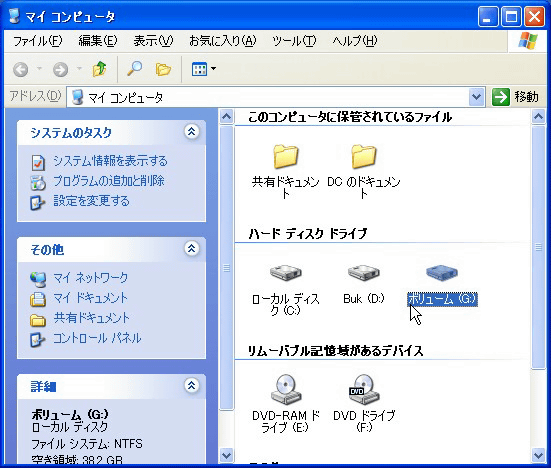Go back with the Back arrow button
Screen dimensions: 551x468
21,69
